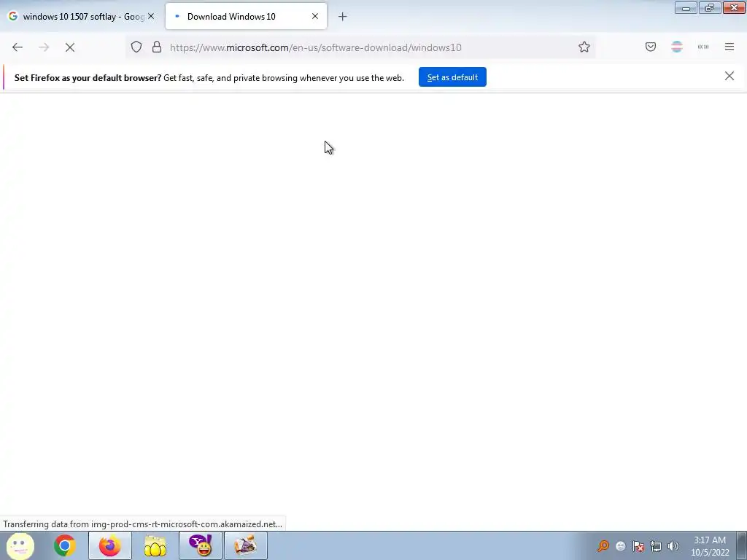
Task: Click the magnifier tray icon
Action: coord(603,546)
